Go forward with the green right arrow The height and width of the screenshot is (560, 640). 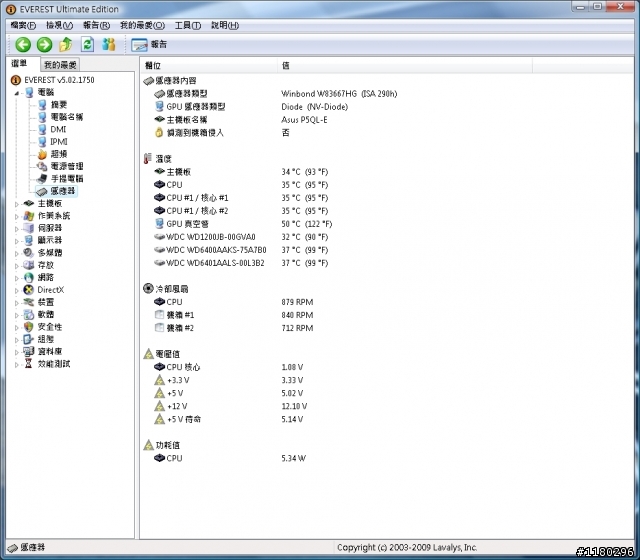click(x=44, y=44)
